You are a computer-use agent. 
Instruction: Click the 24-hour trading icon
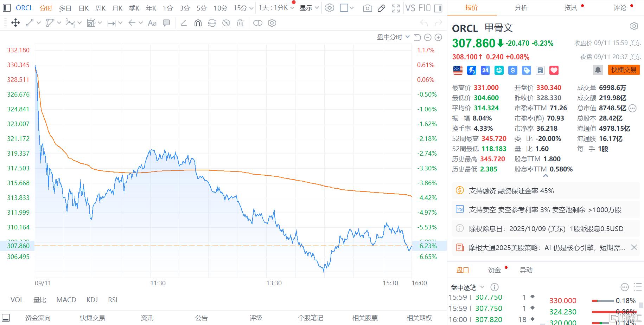pyautogui.click(x=485, y=70)
